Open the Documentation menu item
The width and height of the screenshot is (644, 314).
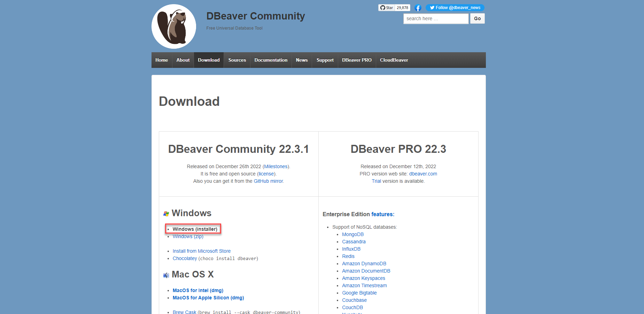(271, 60)
